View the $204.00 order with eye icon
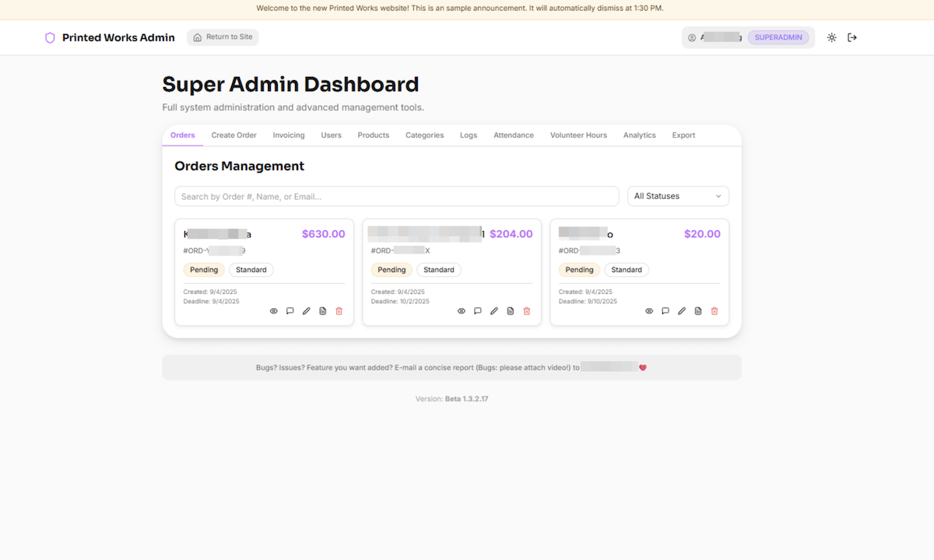 pos(462,311)
